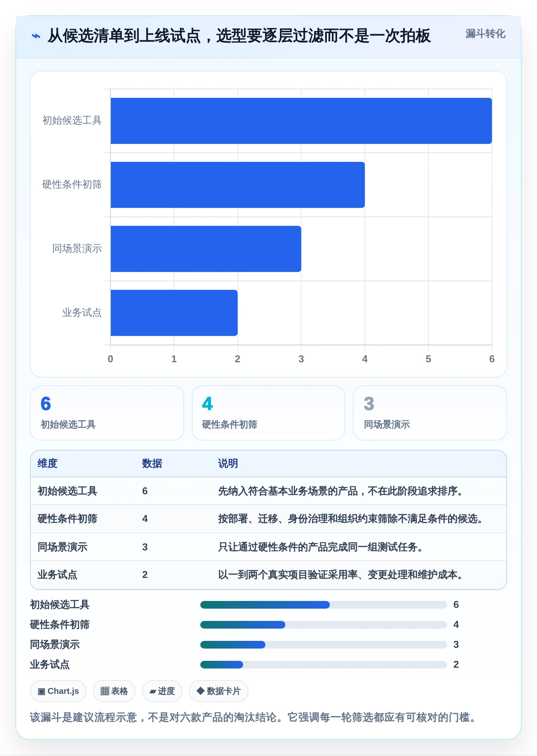Click the Chart.js chip
Screen dimensions: 537x756
[58, 691]
